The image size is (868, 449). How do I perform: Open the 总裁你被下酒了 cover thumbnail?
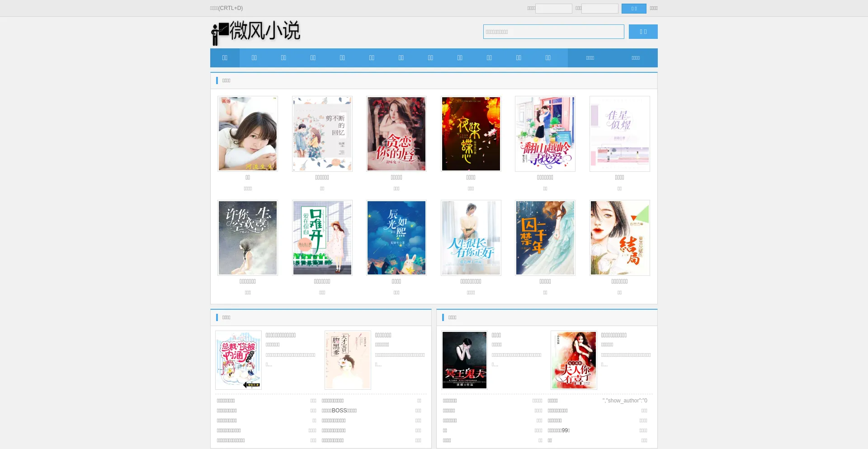pos(238,360)
